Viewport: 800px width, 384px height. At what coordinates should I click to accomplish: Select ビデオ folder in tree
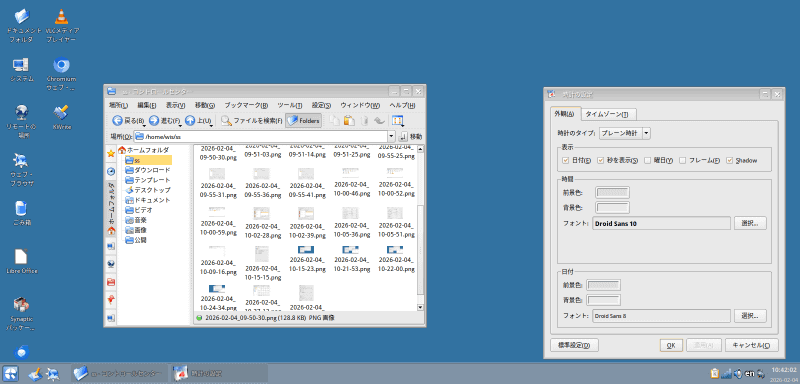[x=139, y=210]
